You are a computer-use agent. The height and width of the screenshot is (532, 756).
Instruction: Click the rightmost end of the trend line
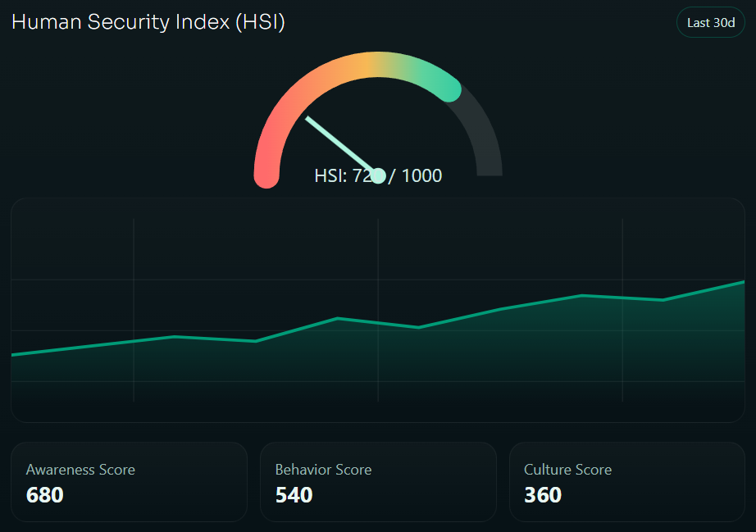click(742, 282)
